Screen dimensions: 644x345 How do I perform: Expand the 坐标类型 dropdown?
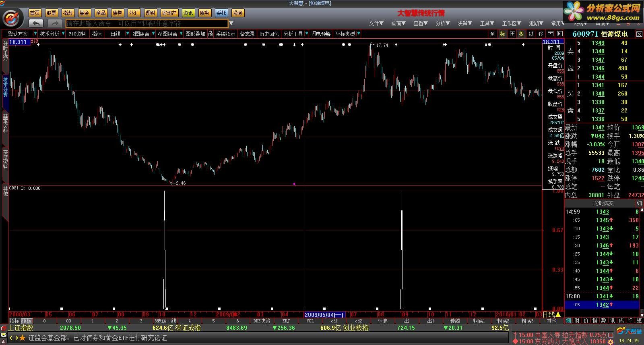click(x=358, y=34)
